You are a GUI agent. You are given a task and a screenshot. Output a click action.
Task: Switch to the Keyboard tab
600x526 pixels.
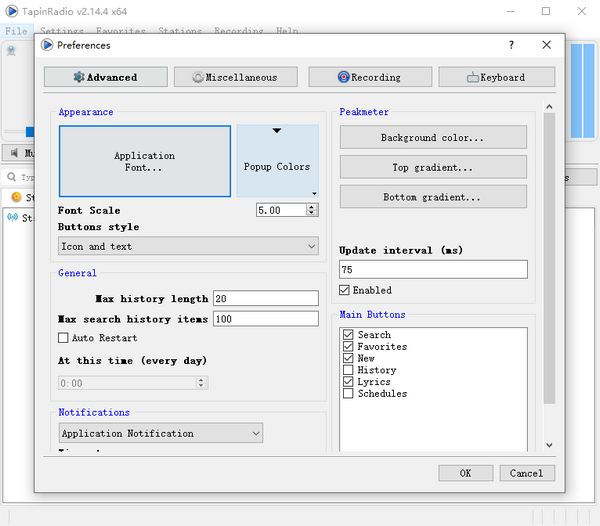coord(496,77)
